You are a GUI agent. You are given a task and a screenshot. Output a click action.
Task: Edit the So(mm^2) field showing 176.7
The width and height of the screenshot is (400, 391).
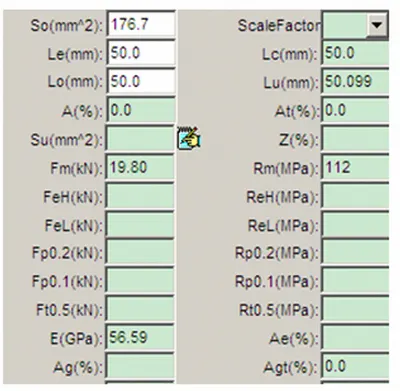click(141, 25)
